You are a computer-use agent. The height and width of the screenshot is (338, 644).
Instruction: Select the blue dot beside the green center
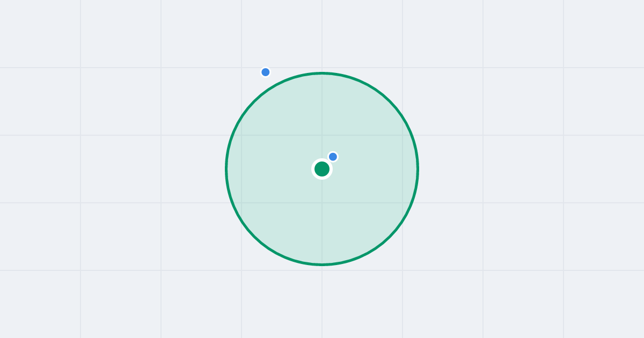click(x=333, y=157)
